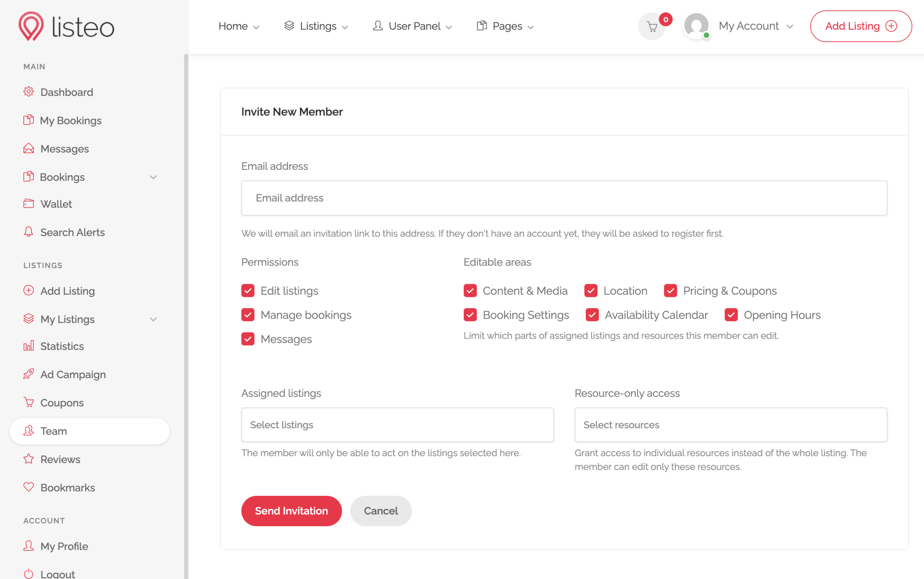The image size is (924, 579).
Task: Open the Reviews sidebar item
Action: coord(90,459)
